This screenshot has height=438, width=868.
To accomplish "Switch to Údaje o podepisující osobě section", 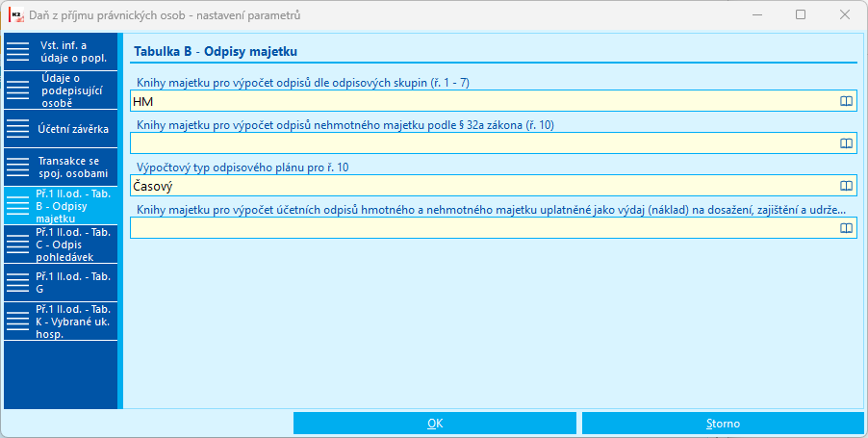I will tap(61, 90).
